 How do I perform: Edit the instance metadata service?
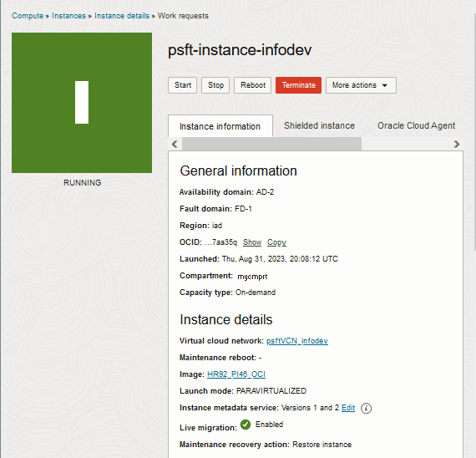tap(348, 408)
